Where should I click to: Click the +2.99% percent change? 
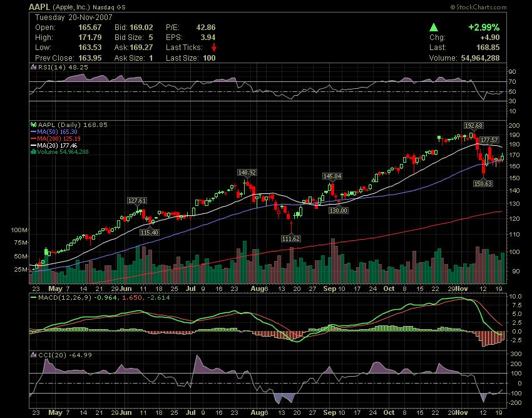pyautogui.click(x=484, y=28)
